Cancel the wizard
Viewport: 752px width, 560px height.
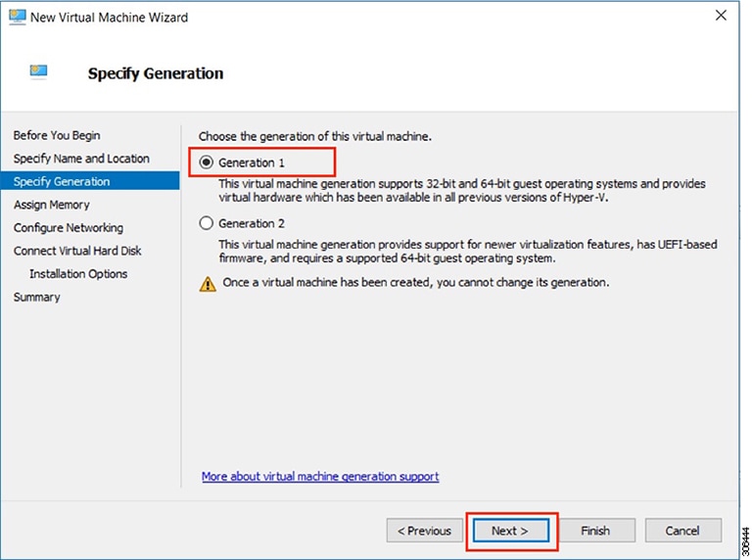[x=682, y=531]
